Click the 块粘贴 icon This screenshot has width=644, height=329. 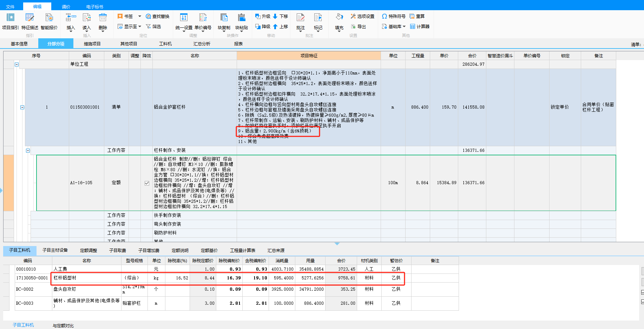click(242, 18)
